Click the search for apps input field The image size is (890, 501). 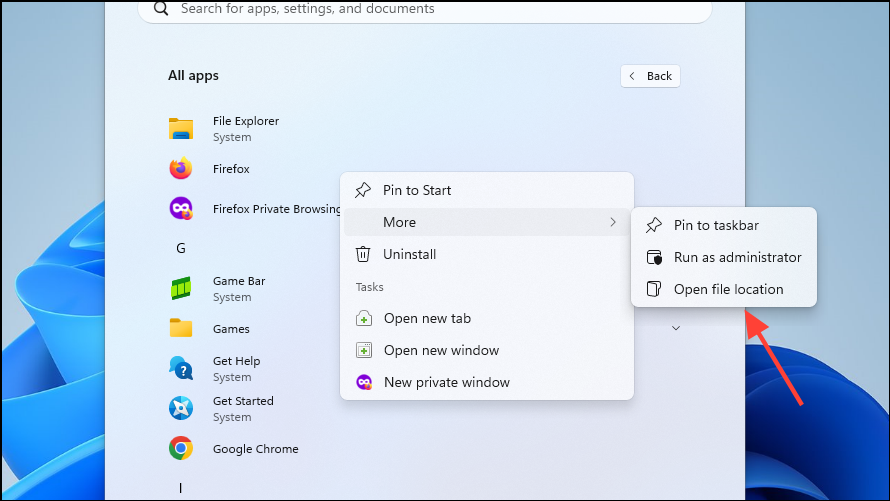tap(425, 10)
